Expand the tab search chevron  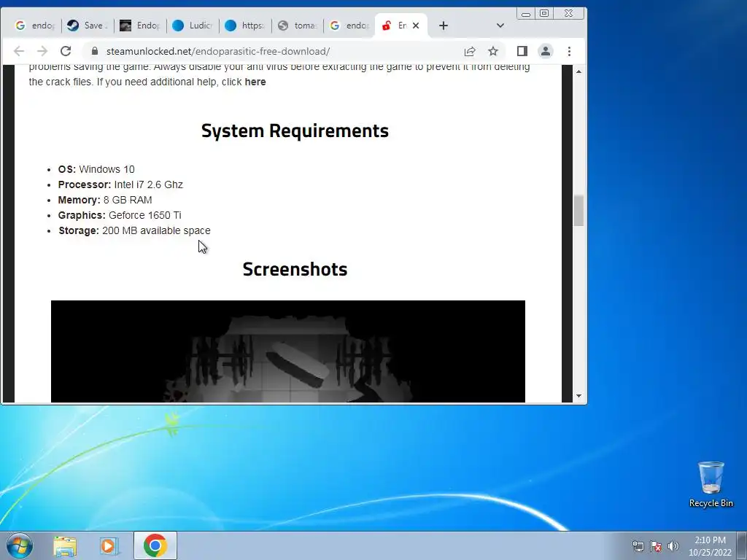coord(500,26)
